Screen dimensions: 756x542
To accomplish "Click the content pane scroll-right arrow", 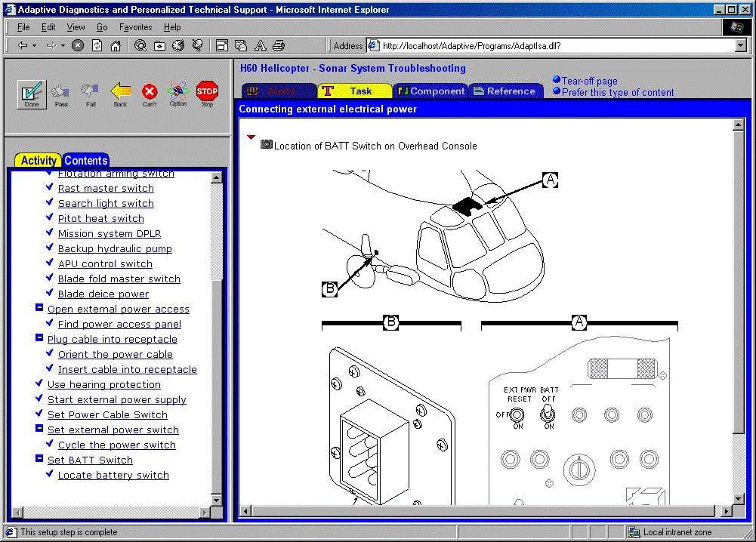I will [727, 511].
